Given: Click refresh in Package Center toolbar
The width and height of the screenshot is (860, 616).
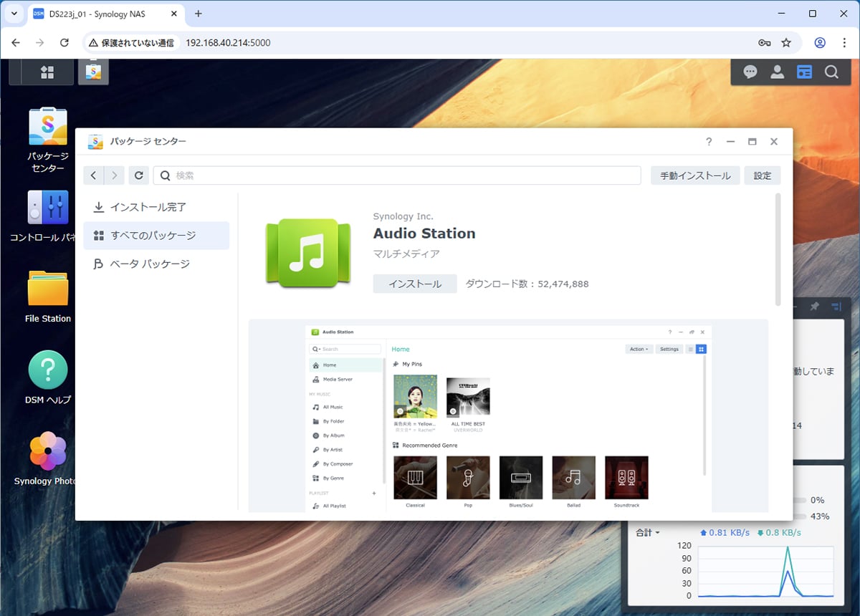Looking at the screenshot, I should click(x=139, y=175).
